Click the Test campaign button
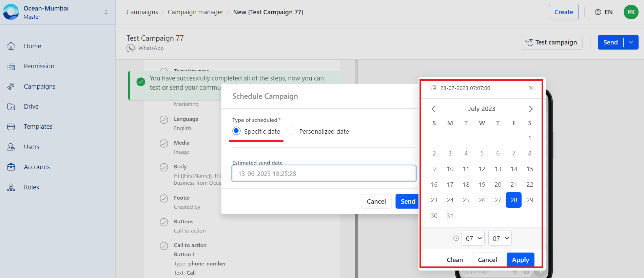 (x=552, y=42)
